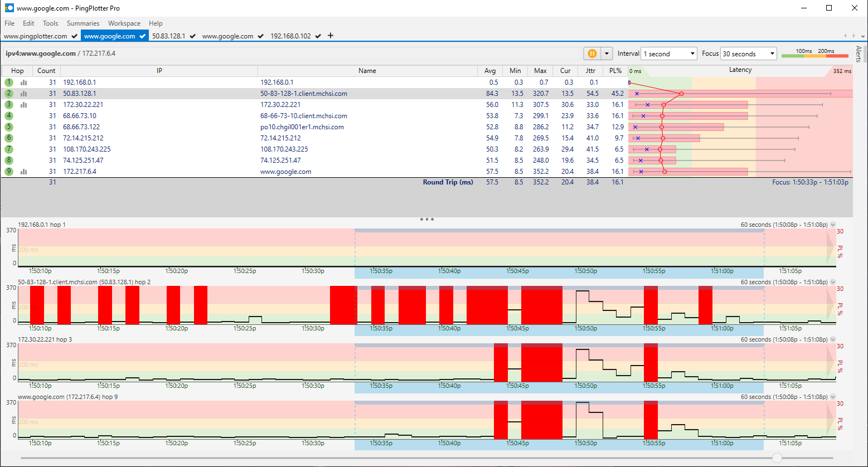Open the Summaries menu
Image resolution: width=868 pixels, height=467 pixels.
click(x=83, y=23)
